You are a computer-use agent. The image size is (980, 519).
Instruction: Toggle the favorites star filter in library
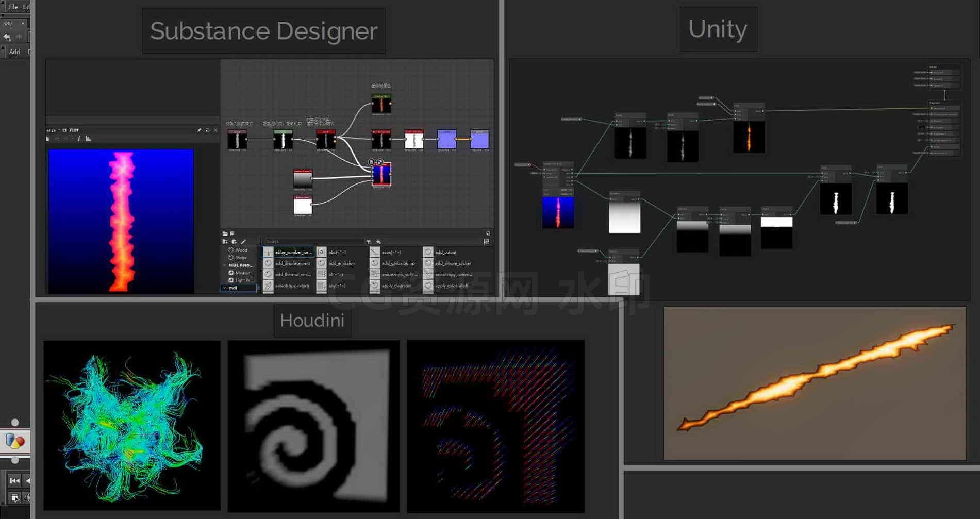coord(378,241)
